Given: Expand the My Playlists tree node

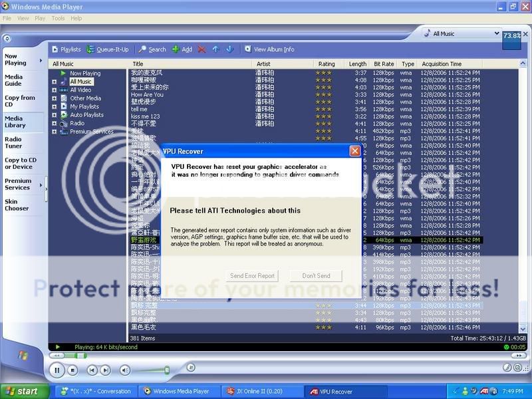Looking at the screenshot, I should click(x=55, y=106).
